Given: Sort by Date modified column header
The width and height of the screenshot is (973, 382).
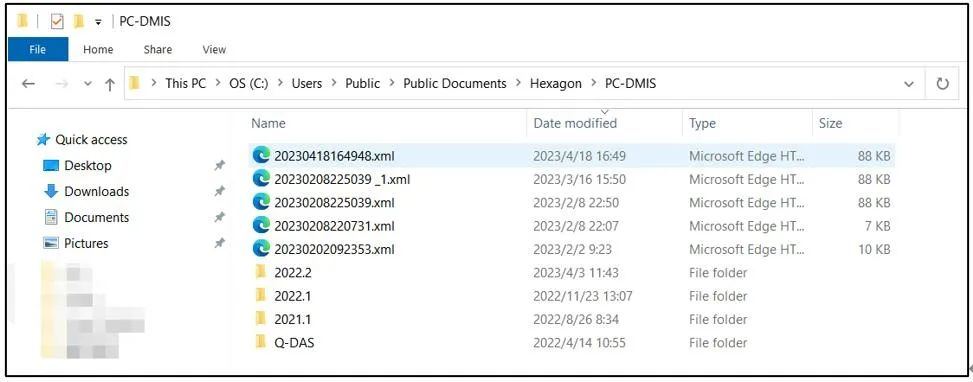Looking at the screenshot, I should [x=575, y=123].
